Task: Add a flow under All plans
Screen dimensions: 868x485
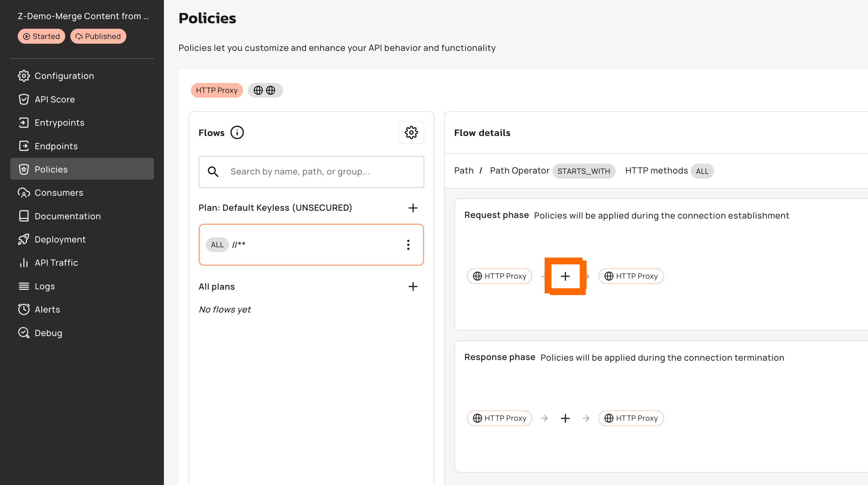Action: click(x=413, y=286)
